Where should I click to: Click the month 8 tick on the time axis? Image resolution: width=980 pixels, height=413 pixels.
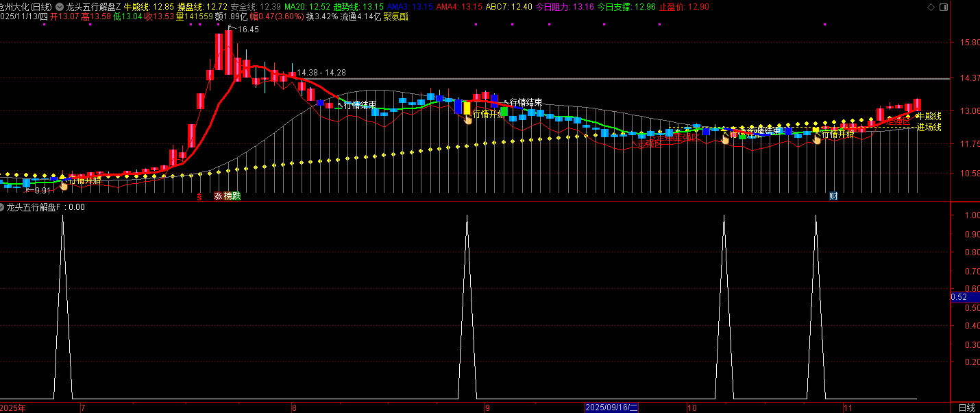click(295, 408)
